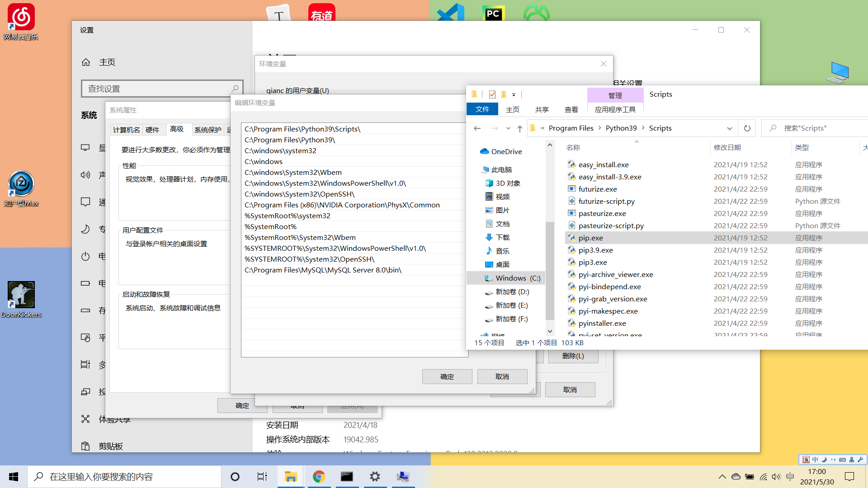The width and height of the screenshot is (868, 488).
Task: Open 主页 ribbon tab in Explorer
Action: 513,109
